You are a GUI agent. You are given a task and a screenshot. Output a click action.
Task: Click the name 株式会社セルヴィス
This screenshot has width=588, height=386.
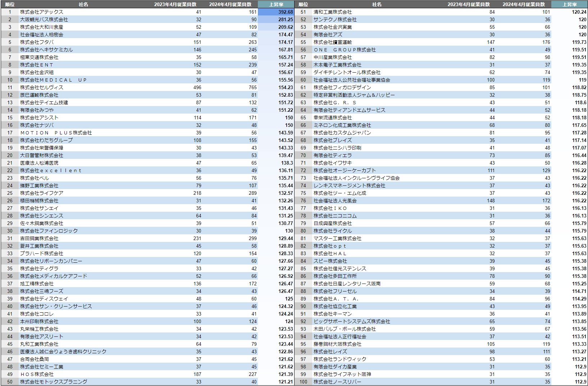(x=42, y=87)
